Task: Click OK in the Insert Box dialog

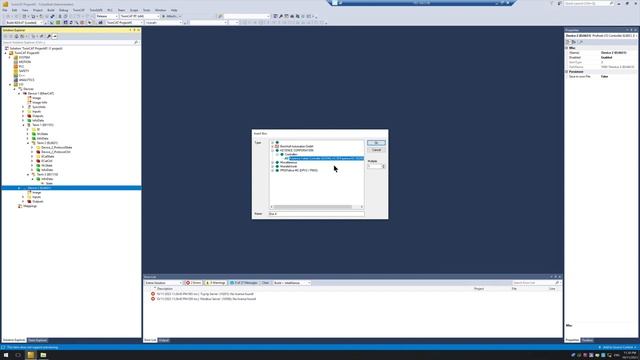Action: 376,143
